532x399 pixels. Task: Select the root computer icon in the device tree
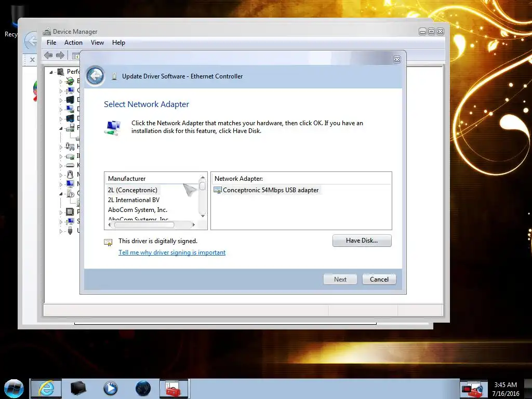point(61,72)
